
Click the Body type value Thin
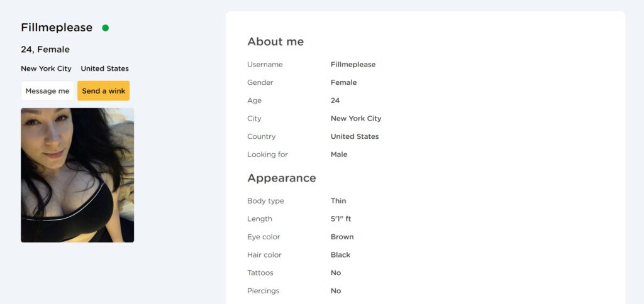(338, 201)
